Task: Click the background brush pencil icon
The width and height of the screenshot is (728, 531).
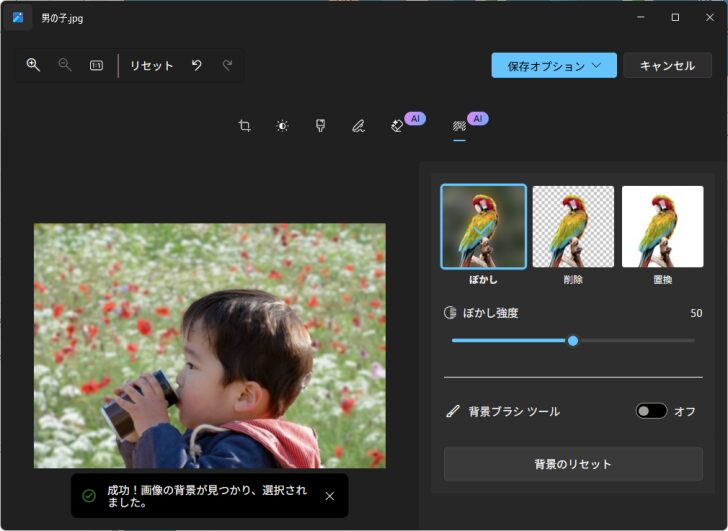Action: pyautogui.click(x=453, y=411)
